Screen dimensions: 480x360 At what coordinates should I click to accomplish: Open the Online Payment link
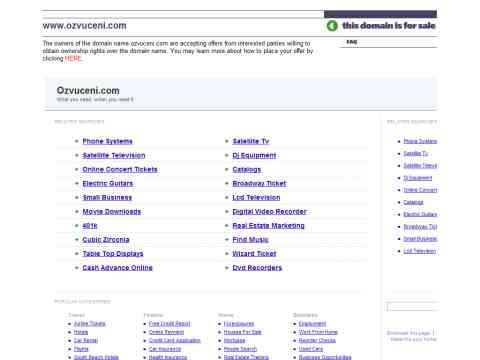coord(166,332)
